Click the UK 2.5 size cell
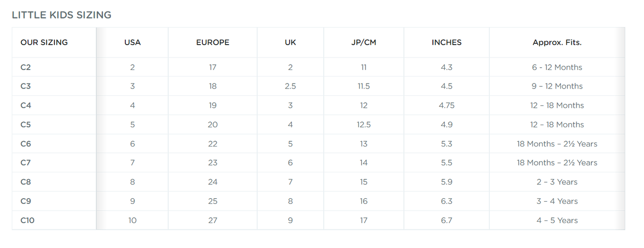This screenshot has height=248, width=644. point(290,86)
